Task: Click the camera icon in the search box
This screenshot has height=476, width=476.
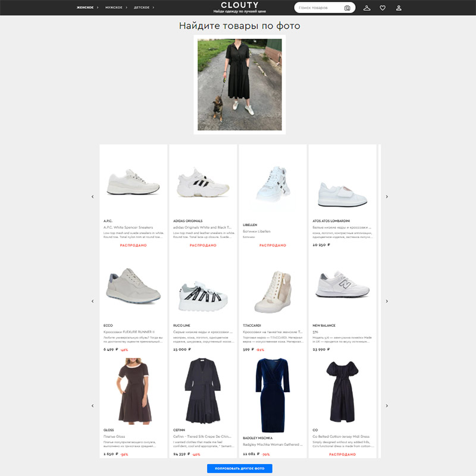Action: 347,8
